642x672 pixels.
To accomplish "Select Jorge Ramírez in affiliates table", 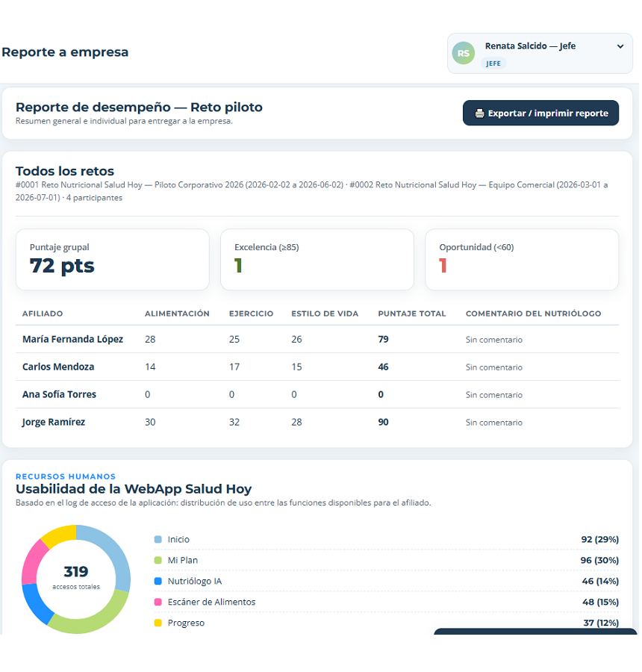I will [x=54, y=422].
